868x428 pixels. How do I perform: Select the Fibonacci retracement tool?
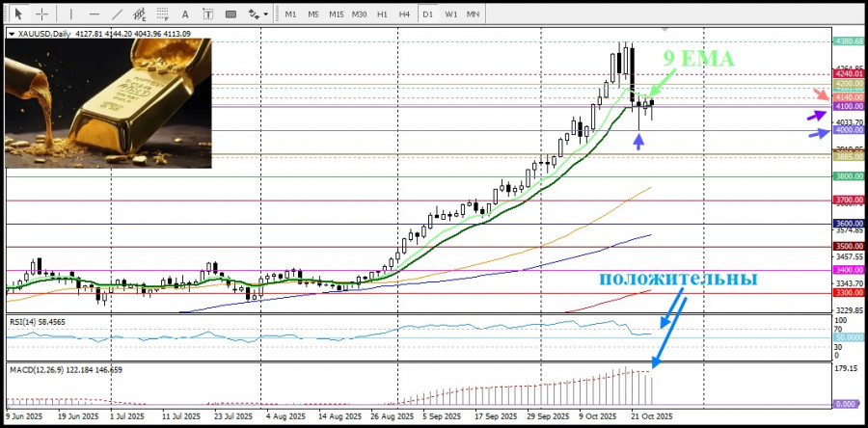163,13
